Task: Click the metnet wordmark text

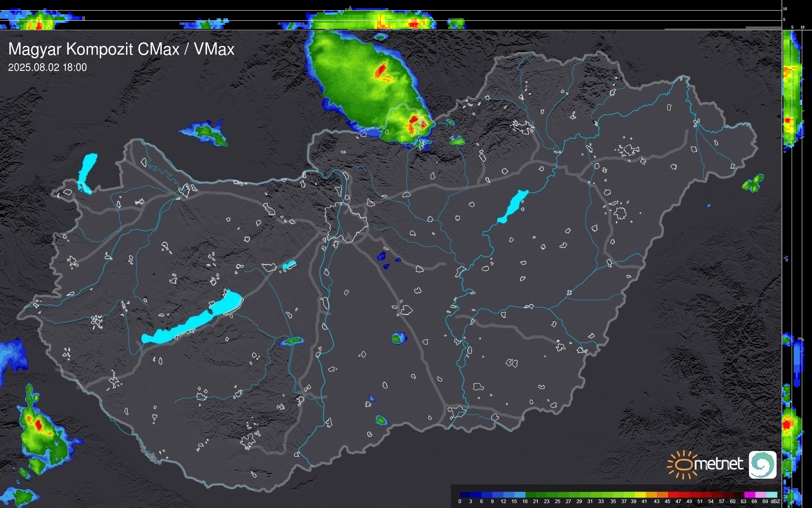Action: coord(718,464)
